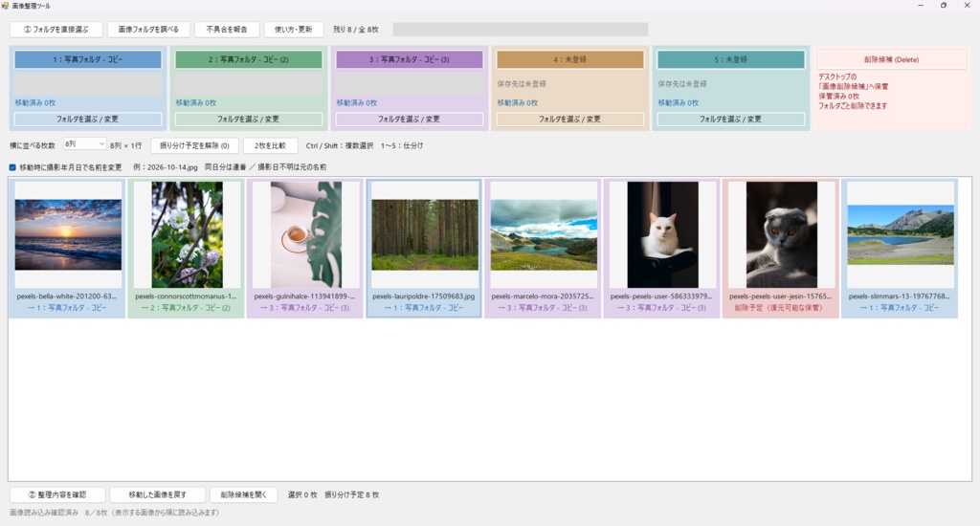Choose folder for teal panel 5

(730, 119)
